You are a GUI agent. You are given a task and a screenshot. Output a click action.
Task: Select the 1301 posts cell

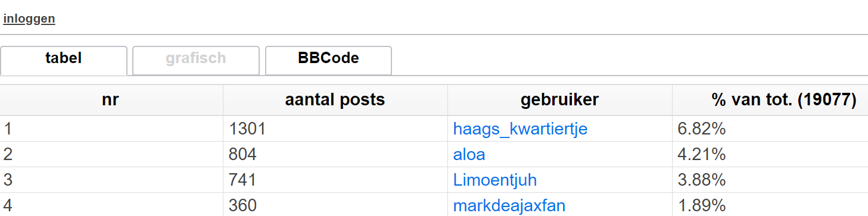point(335,129)
